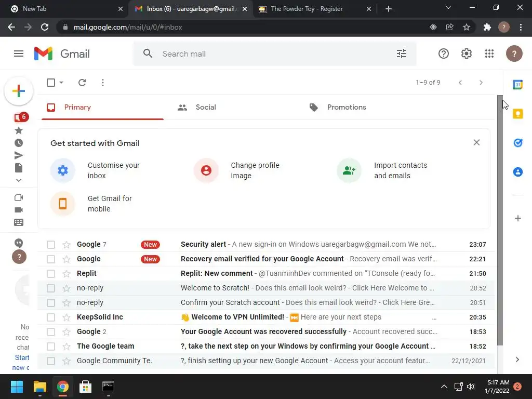Open Chrome tab search dropdown arrow
This screenshot has height=399, width=532.
click(448, 7)
